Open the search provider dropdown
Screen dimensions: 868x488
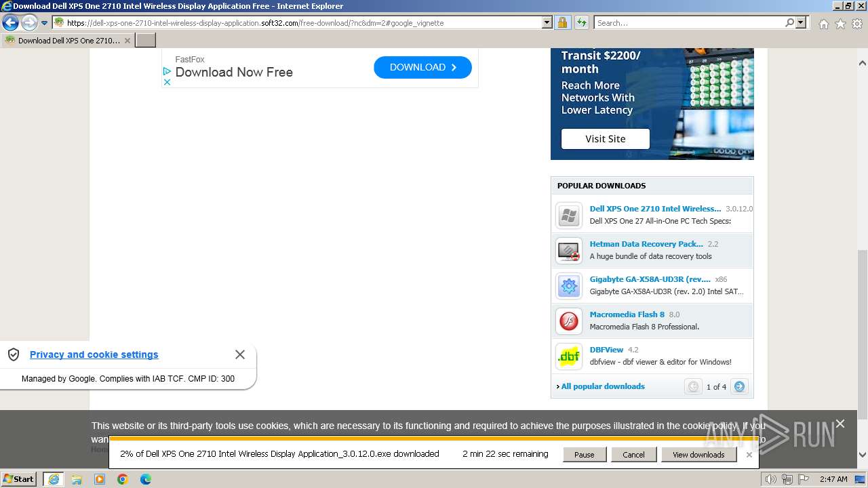coord(802,22)
